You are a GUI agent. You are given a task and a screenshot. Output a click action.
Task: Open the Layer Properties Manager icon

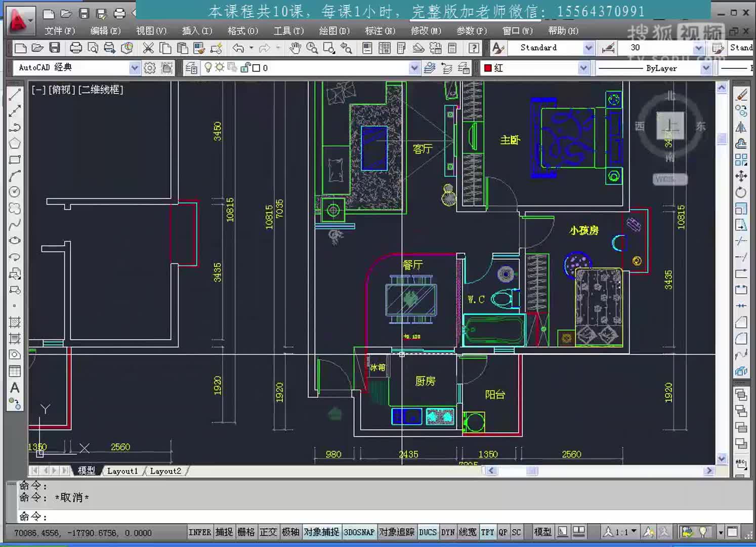[x=191, y=67]
